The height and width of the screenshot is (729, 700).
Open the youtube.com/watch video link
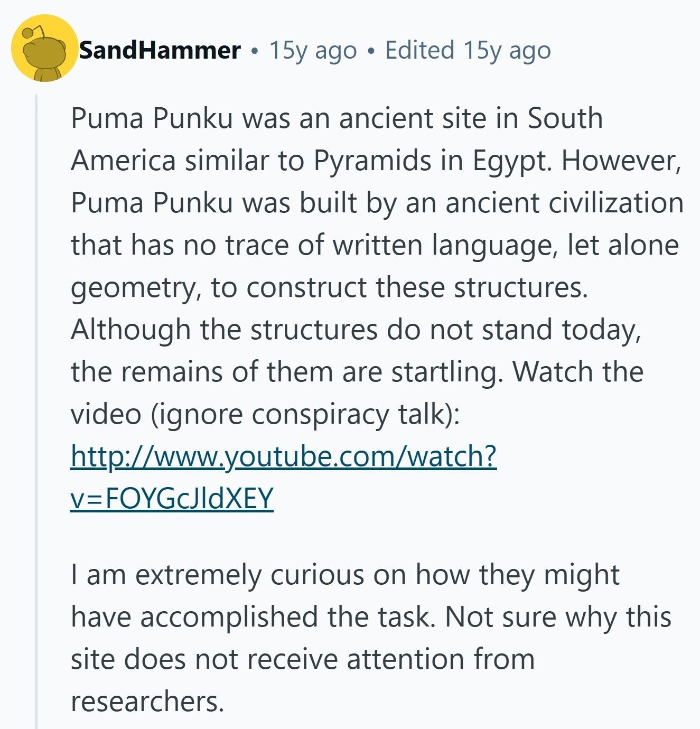click(284, 456)
